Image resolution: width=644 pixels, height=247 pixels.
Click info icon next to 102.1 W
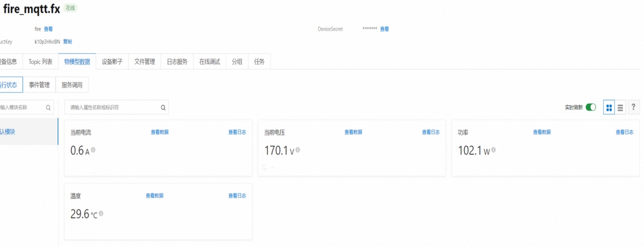[x=493, y=150]
